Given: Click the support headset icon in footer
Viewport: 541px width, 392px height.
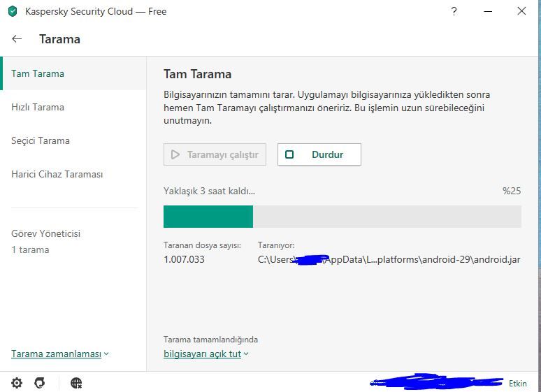Looking at the screenshot, I should coord(40,383).
